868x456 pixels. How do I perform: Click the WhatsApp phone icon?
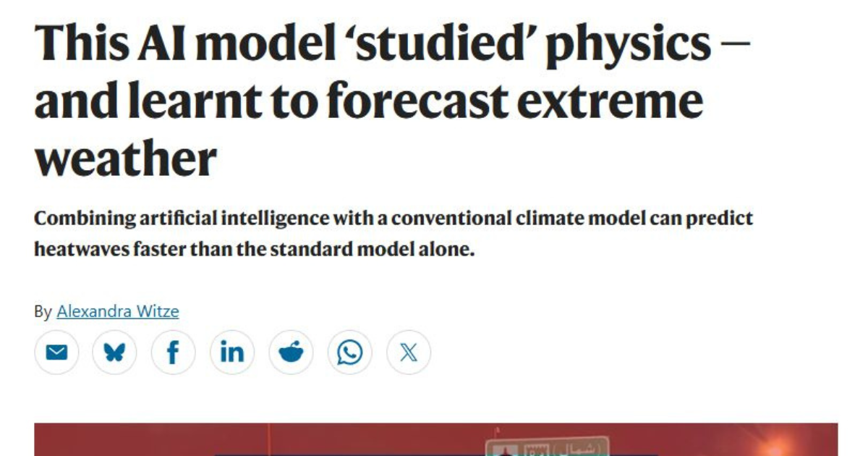(x=351, y=352)
